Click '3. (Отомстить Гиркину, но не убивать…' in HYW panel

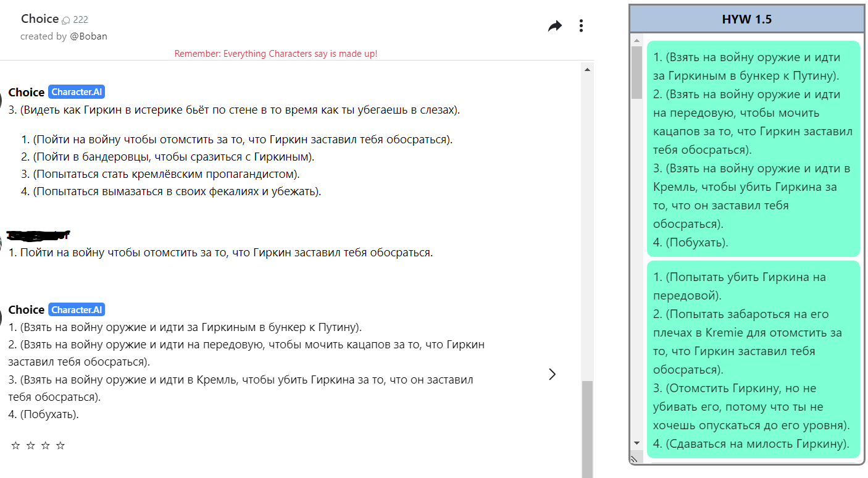[751, 407]
